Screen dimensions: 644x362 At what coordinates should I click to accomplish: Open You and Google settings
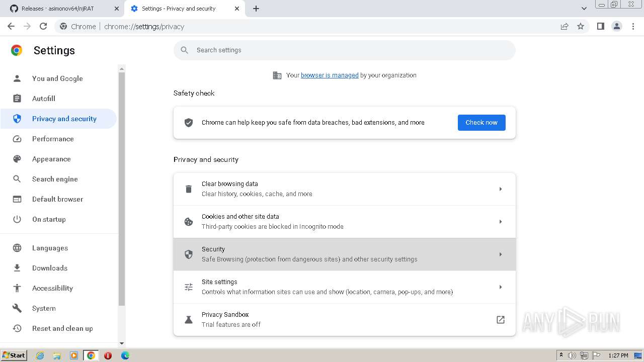[x=57, y=78]
